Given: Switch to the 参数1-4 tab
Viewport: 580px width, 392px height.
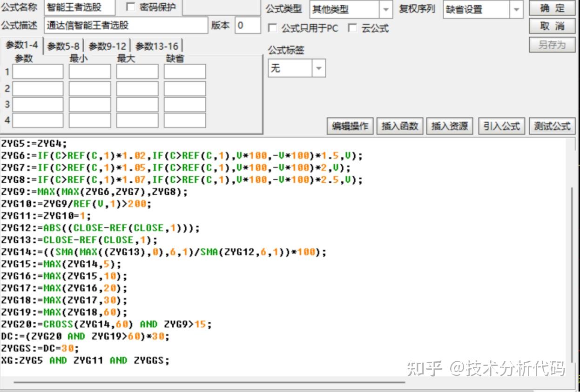Looking at the screenshot, I should (21, 46).
